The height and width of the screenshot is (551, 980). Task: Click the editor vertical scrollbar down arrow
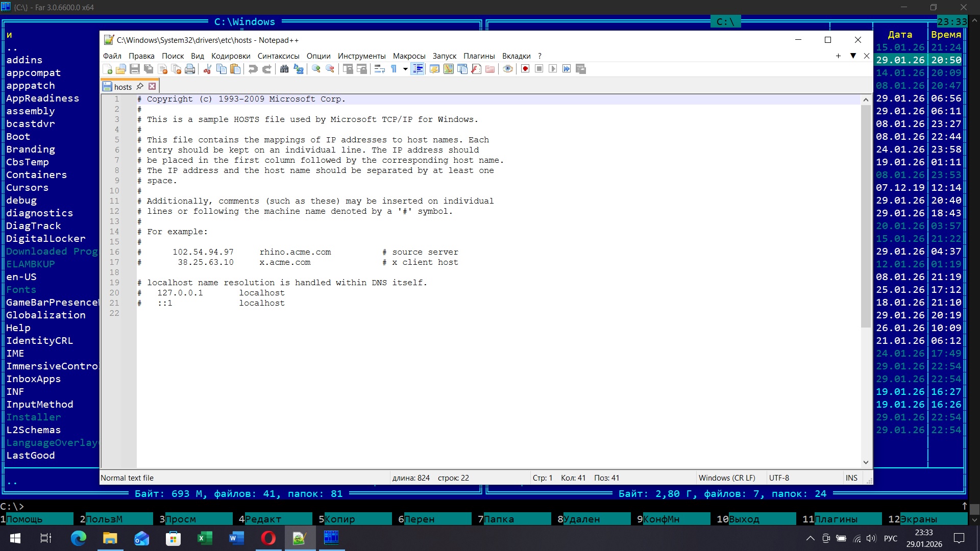click(866, 462)
